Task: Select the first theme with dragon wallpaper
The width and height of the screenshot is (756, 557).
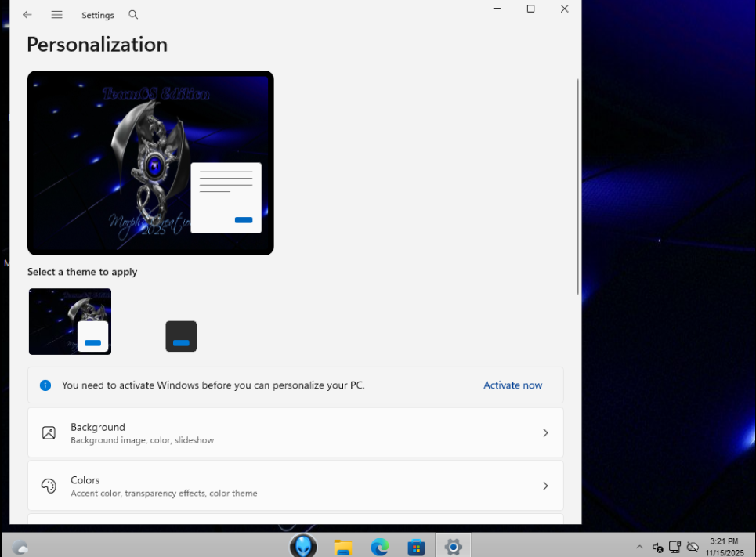Action: pyautogui.click(x=70, y=321)
